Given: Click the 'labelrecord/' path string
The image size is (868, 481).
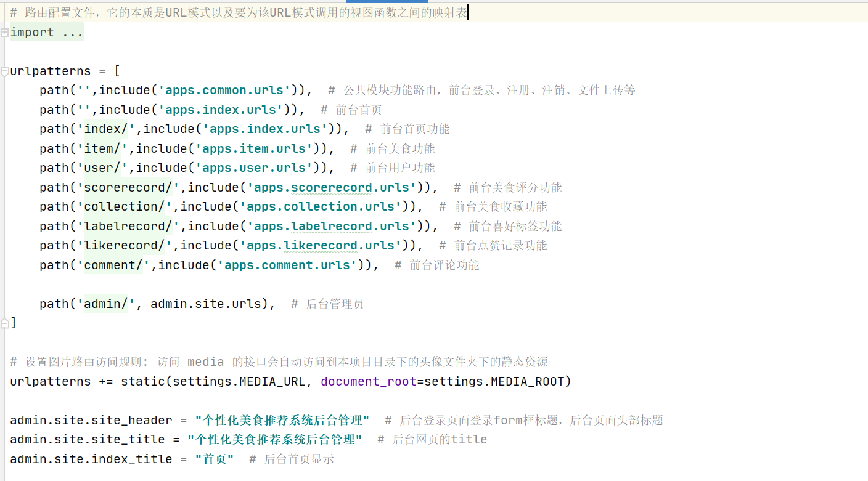Looking at the screenshot, I should click(x=128, y=226).
